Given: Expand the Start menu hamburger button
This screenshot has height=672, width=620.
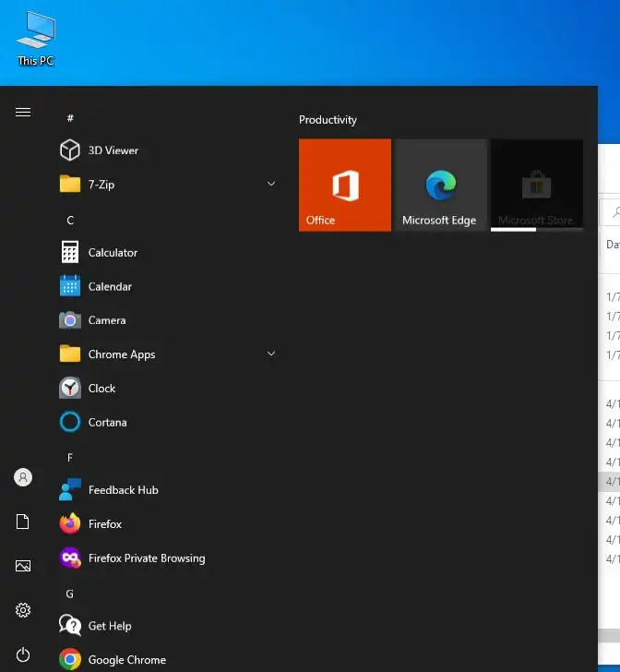Looking at the screenshot, I should click(23, 113).
